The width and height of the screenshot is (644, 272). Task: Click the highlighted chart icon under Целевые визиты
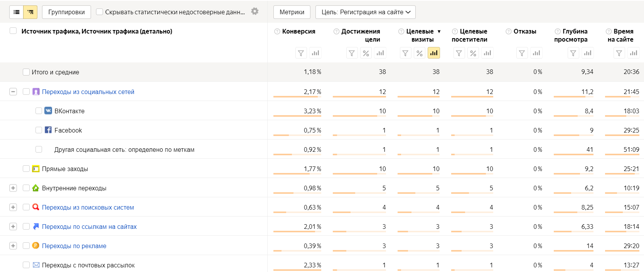(434, 53)
